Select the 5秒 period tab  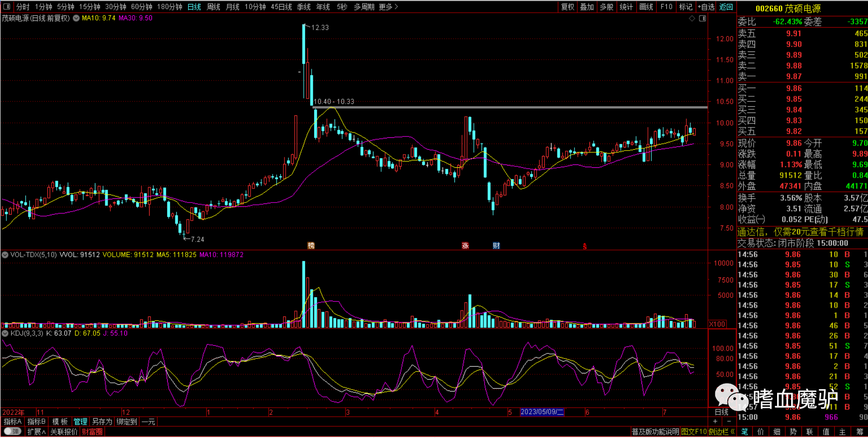tap(342, 7)
